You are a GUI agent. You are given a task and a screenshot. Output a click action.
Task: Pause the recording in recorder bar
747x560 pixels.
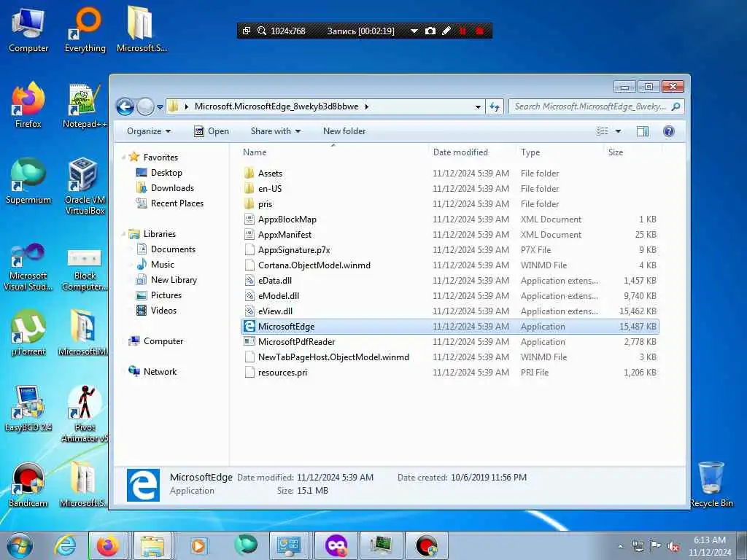pyautogui.click(x=462, y=31)
